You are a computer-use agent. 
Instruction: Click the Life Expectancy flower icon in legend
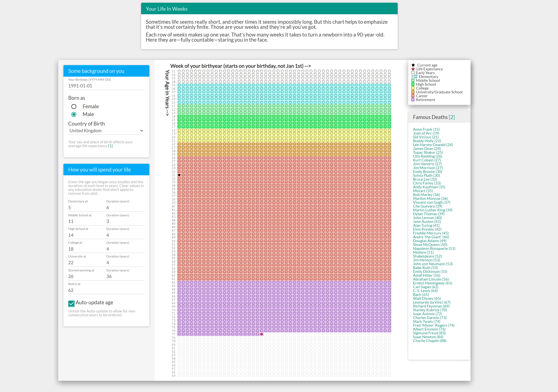pyautogui.click(x=413, y=69)
